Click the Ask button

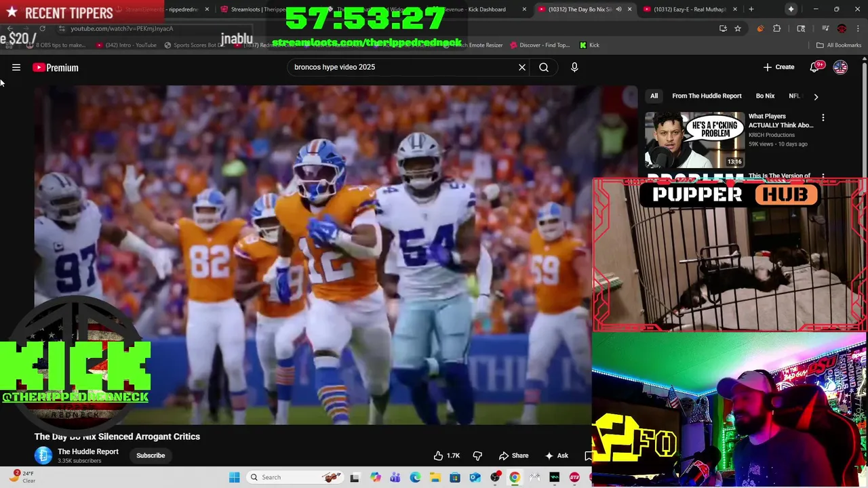[557, 455]
